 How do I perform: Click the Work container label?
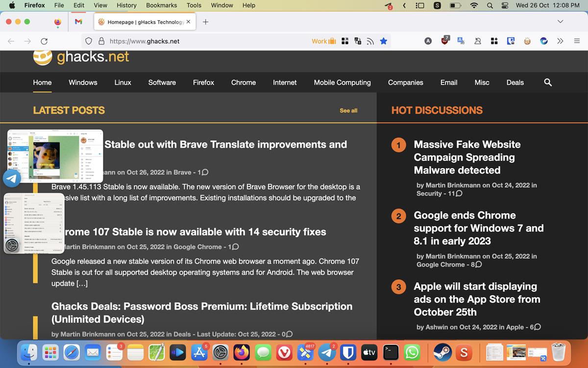324,41
